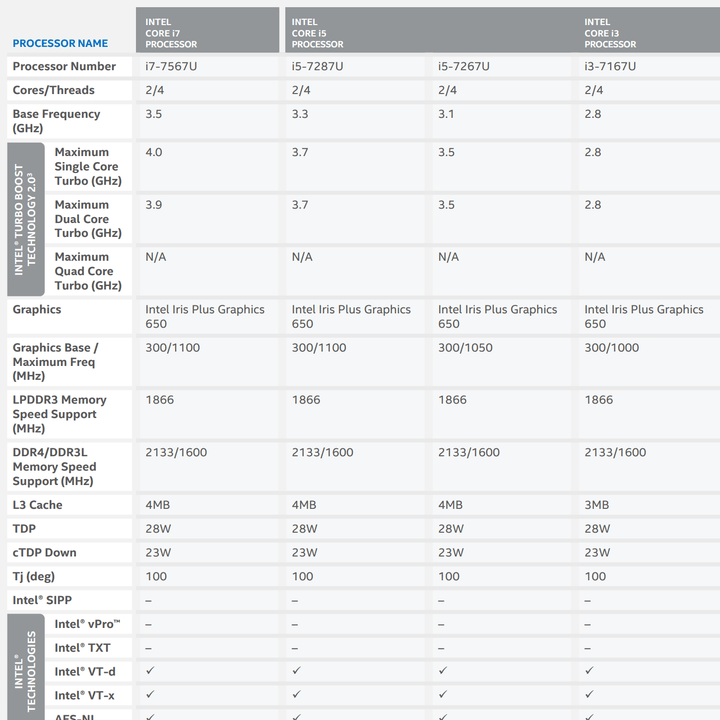
Task: Click the blue "PROCESSOR NAME" heading
Action: click(60, 43)
